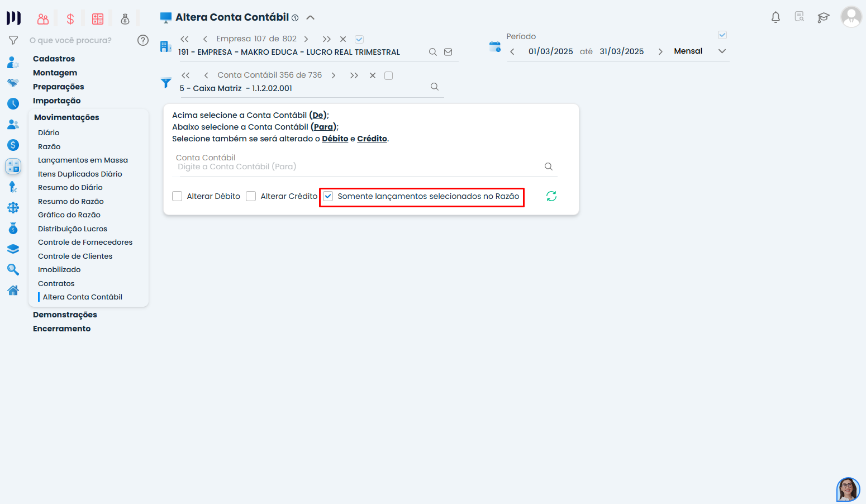This screenshot has height=504, width=866.
Task: Click the handshake sidebar icon
Action: (13, 83)
